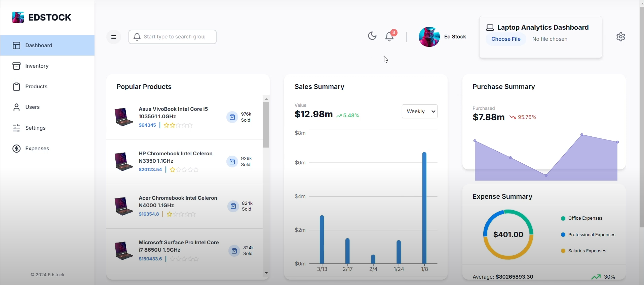Viewport: 644px width, 285px height.
Task: Open the hamburger menu toggle
Action: (x=114, y=37)
